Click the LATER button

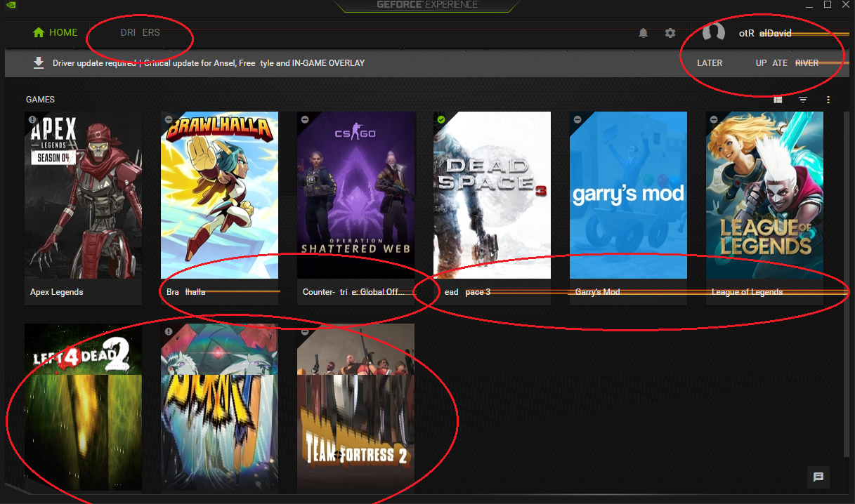point(710,63)
